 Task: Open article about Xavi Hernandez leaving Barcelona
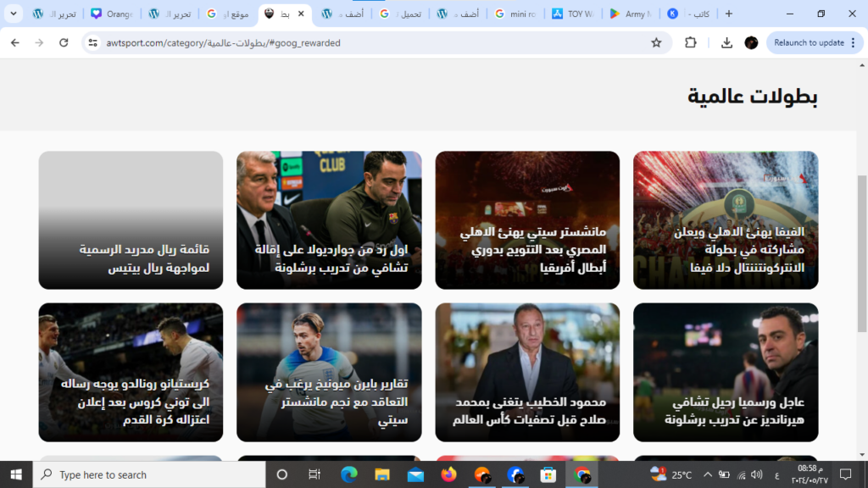[726, 373]
